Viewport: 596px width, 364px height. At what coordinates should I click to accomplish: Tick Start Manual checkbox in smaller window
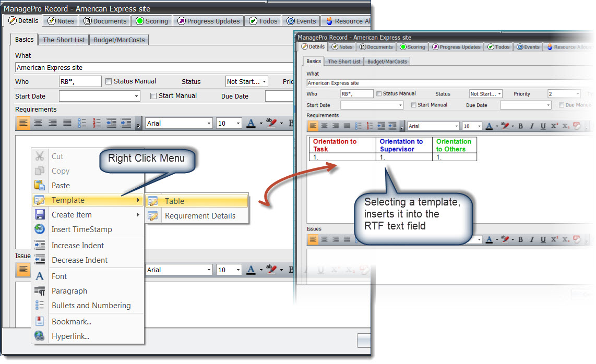click(x=413, y=105)
